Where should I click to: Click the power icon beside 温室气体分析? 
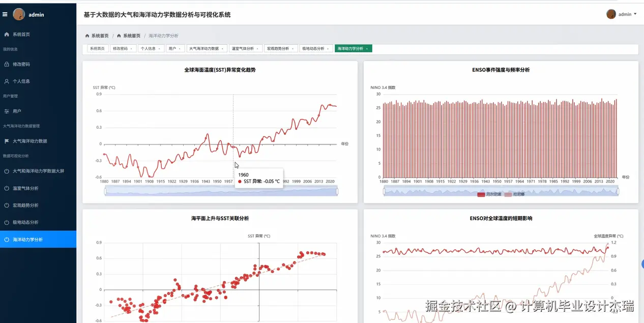pos(7,188)
